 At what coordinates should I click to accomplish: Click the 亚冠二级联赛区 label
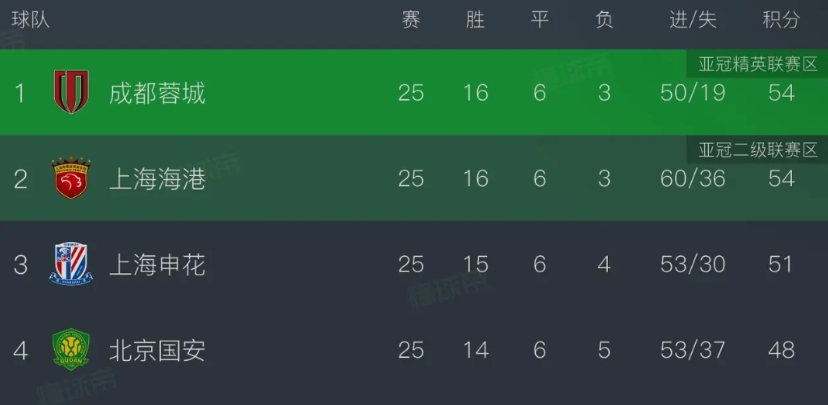(758, 150)
